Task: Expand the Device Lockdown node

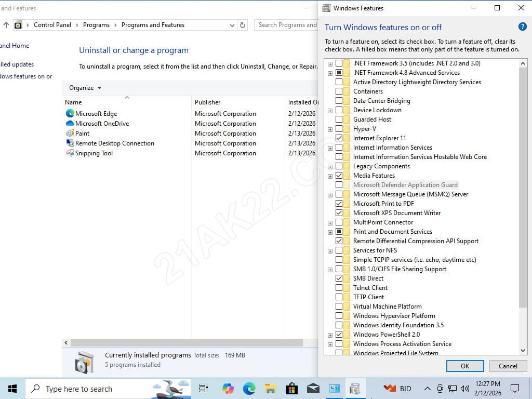Action: click(x=330, y=111)
